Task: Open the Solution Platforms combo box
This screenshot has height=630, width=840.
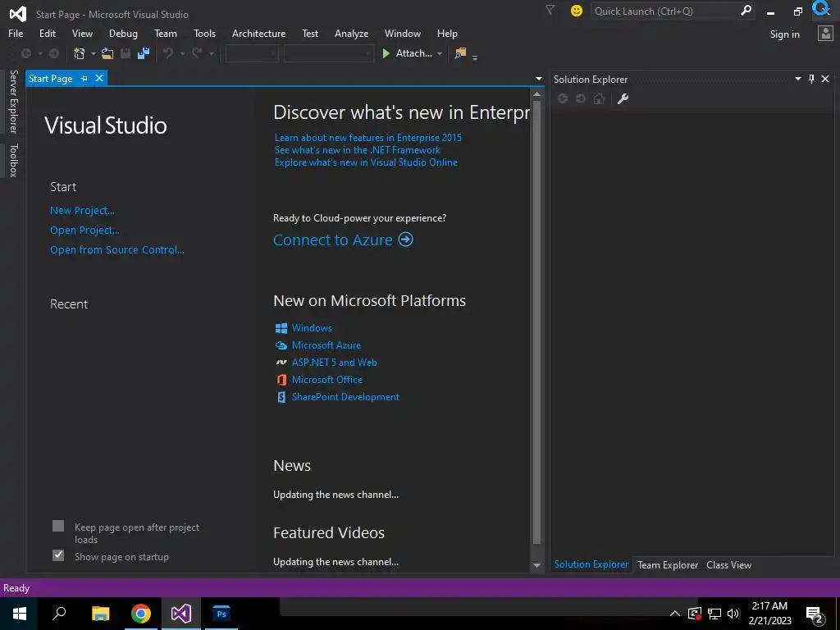Action: click(x=328, y=53)
